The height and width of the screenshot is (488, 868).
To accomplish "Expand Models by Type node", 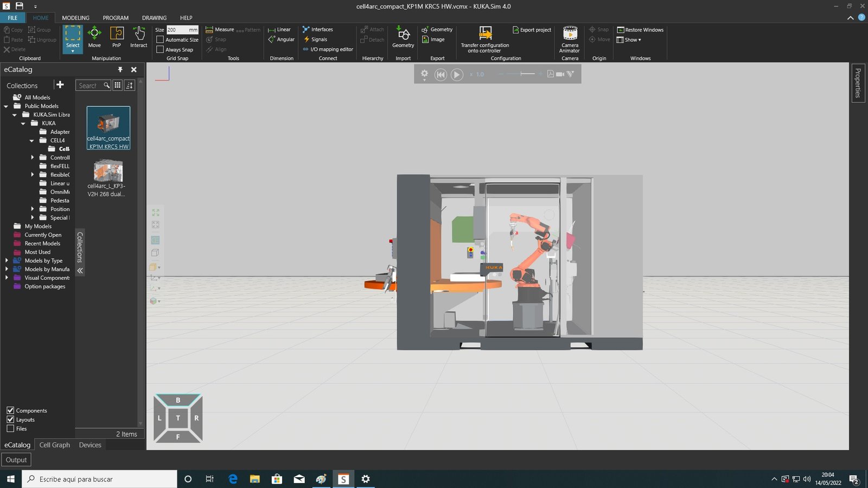I will [6, 261].
